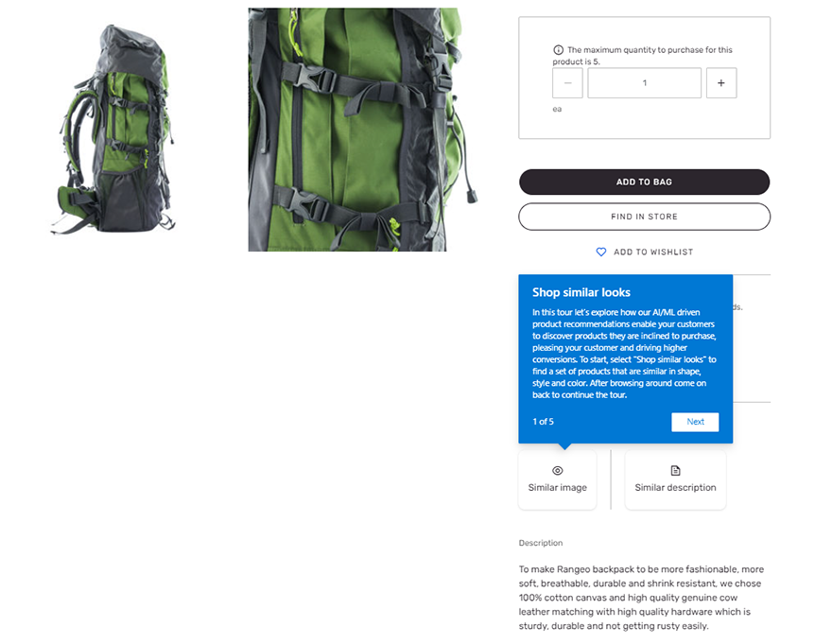Increase quantity with the plus button

[721, 83]
